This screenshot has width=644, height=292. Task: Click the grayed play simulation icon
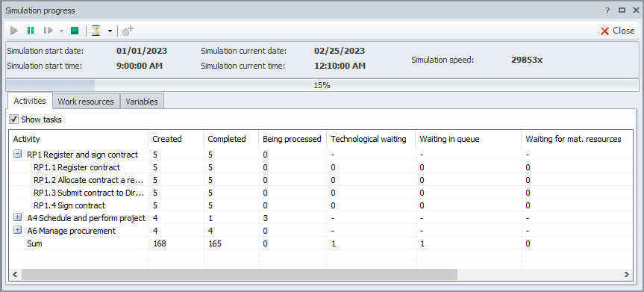[14, 31]
